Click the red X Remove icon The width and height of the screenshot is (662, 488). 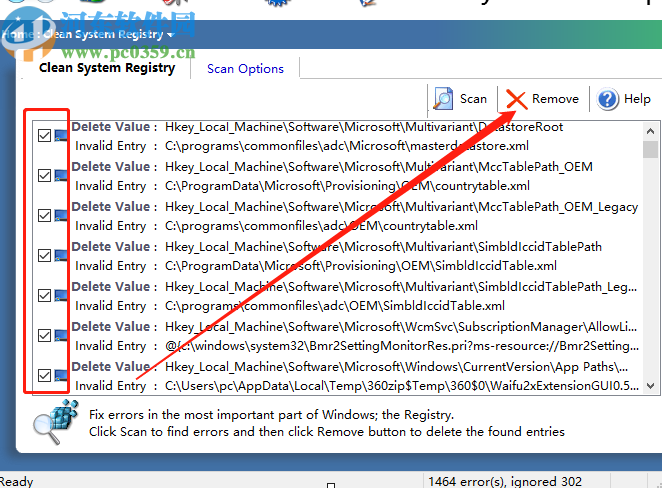516,100
